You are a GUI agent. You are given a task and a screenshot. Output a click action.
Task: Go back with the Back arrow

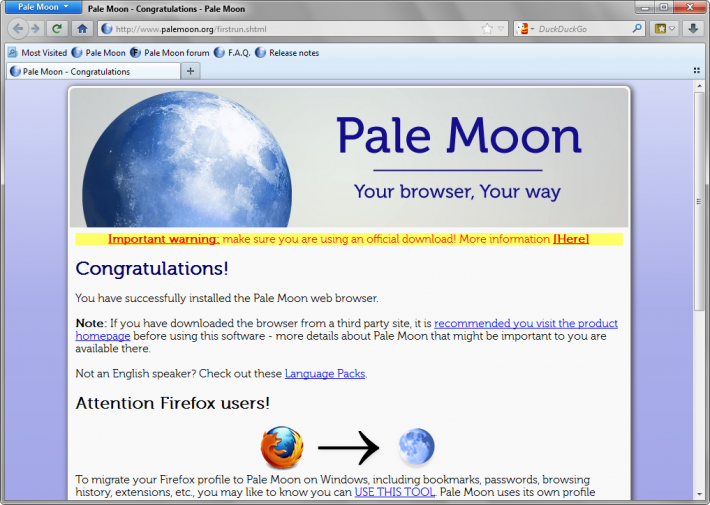pyautogui.click(x=18, y=29)
